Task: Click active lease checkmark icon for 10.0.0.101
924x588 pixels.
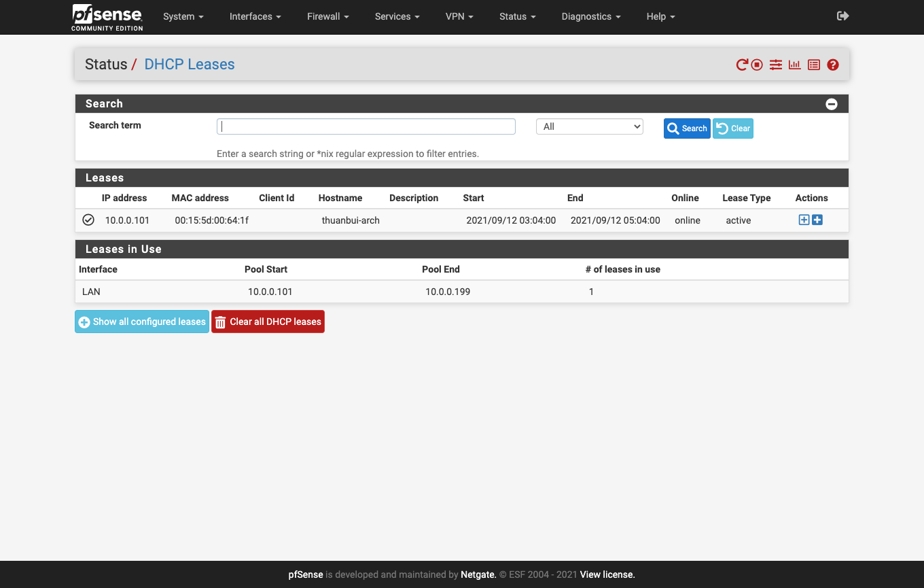Action: click(x=88, y=220)
